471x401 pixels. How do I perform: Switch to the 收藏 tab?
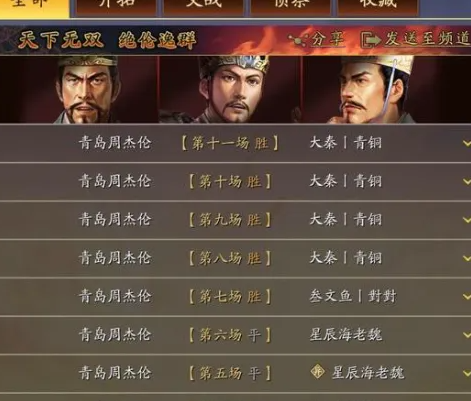(x=378, y=7)
